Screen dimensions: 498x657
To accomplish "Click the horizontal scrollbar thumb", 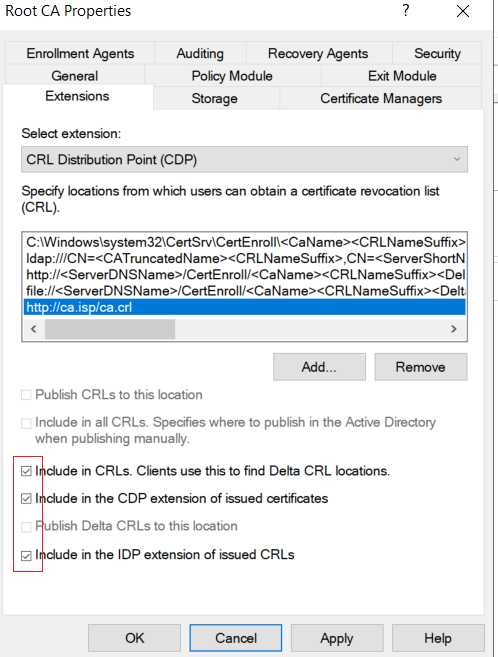I will pyautogui.click(x=110, y=329).
